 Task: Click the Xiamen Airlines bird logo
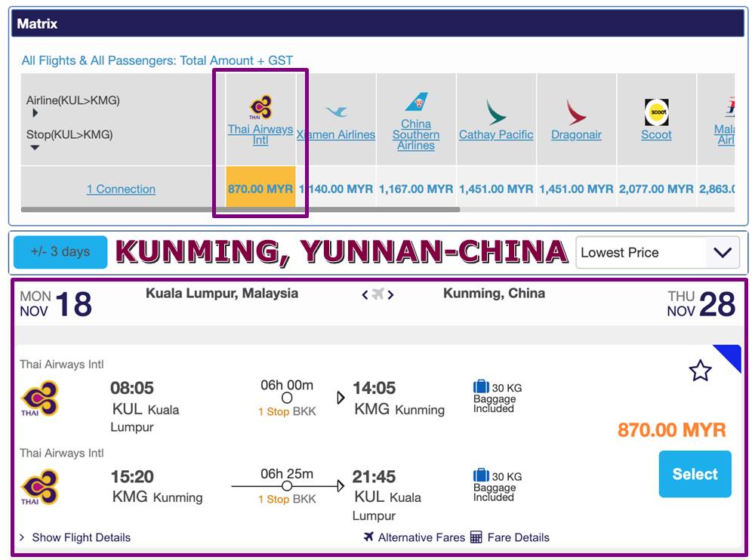pyautogui.click(x=336, y=112)
